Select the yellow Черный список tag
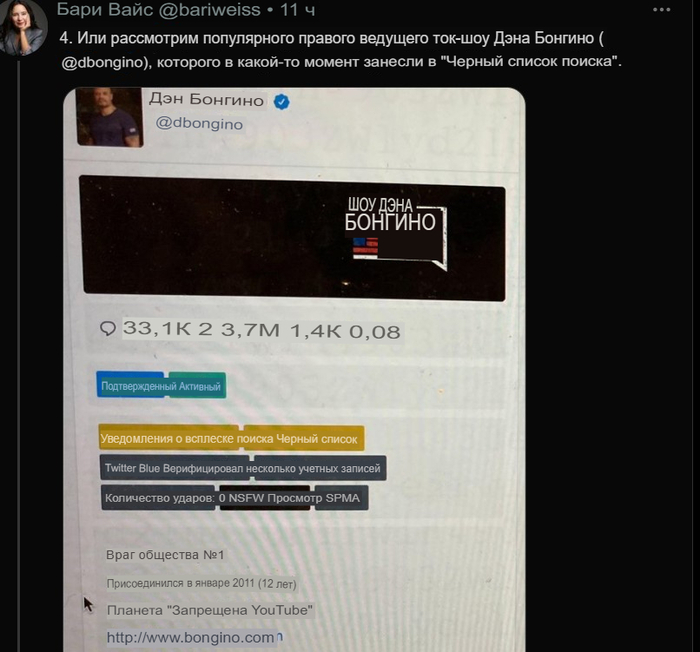Viewport: 700px width, 652px height. click(x=304, y=438)
